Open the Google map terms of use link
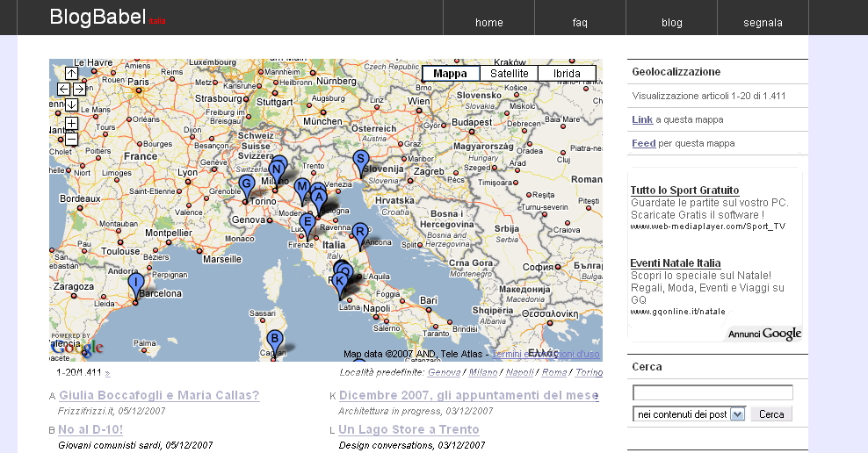Screen dimensions: 868x453 pyautogui.click(x=546, y=354)
